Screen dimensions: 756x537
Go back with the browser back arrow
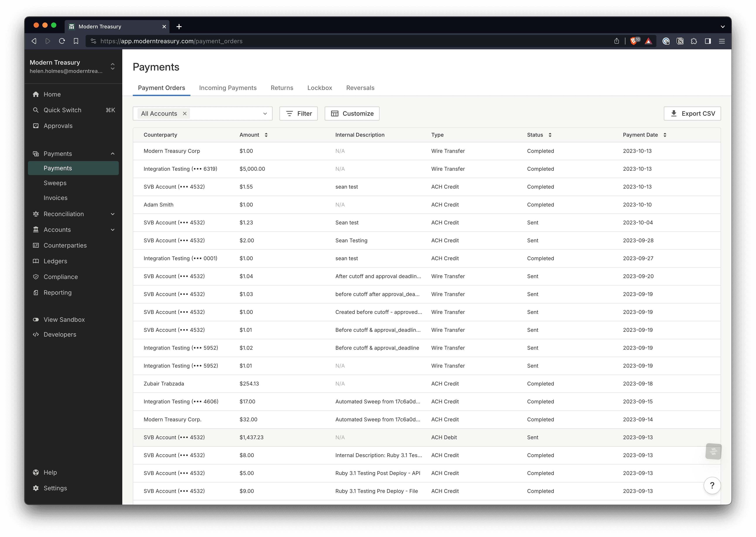click(x=34, y=41)
